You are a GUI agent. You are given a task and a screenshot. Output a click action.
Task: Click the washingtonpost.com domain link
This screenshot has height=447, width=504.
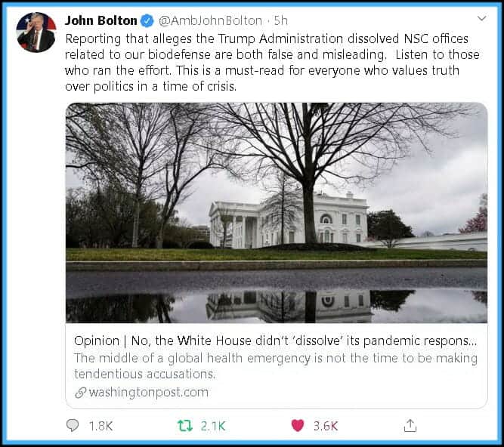tap(149, 392)
